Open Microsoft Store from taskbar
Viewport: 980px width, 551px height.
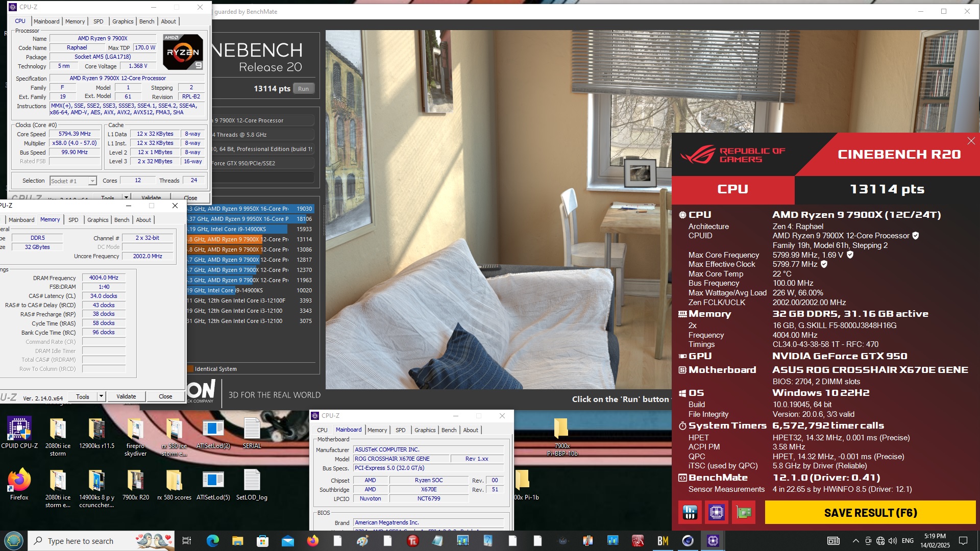[263, 541]
